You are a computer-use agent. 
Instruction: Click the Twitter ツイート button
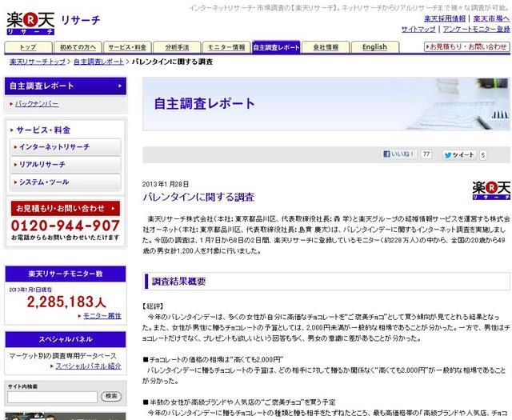(460, 155)
